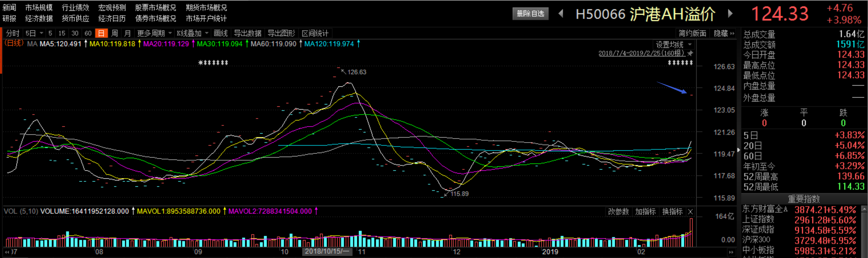Click the right sidebar expand triangle
Screen dimensions: 868x258
739,150
